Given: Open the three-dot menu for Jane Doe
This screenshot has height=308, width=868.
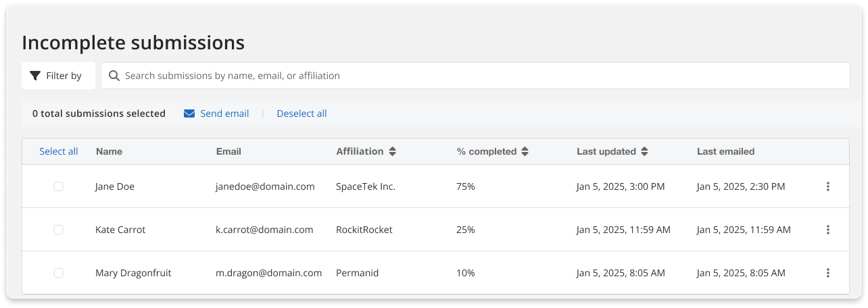Looking at the screenshot, I should pos(827,186).
